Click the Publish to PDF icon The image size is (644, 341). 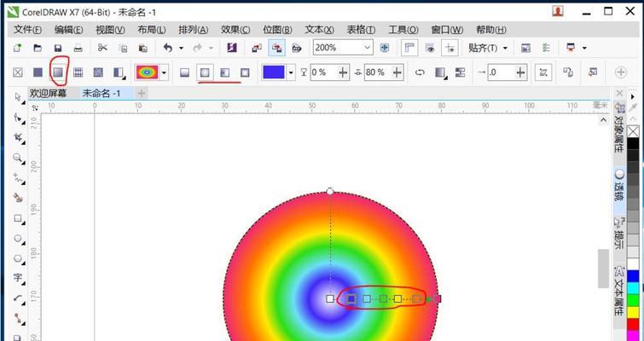(x=297, y=48)
